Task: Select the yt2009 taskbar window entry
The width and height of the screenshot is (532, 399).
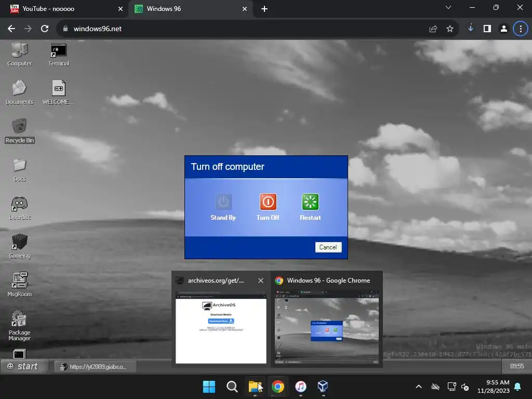Action: click(96, 367)
